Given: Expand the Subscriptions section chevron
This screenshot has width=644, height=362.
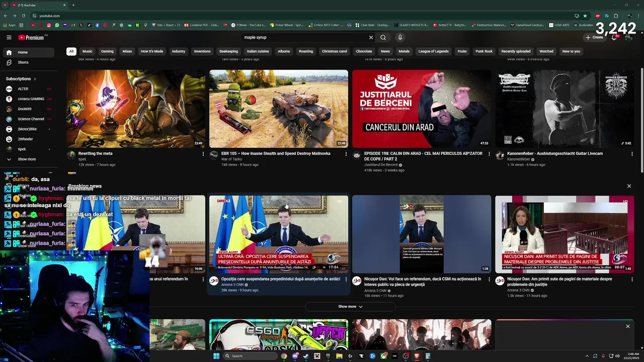Looking at the screenshot, I should point(35,79).
